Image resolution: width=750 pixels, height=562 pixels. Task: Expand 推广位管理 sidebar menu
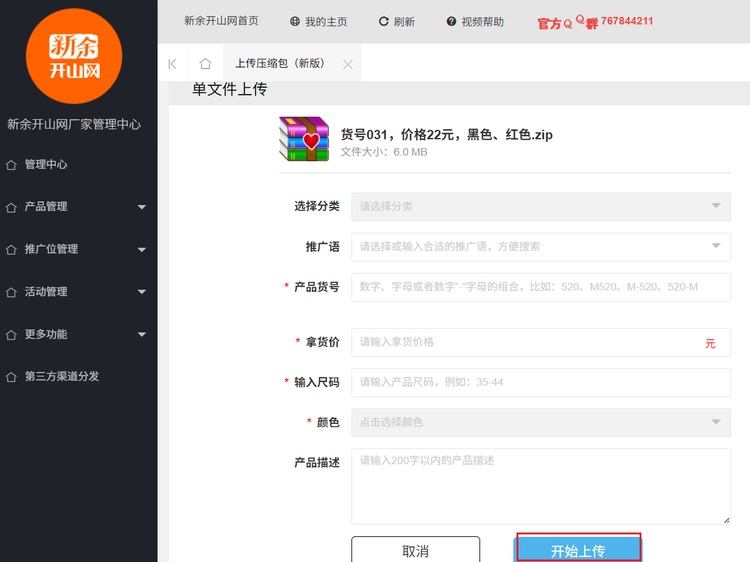point(78,249)
